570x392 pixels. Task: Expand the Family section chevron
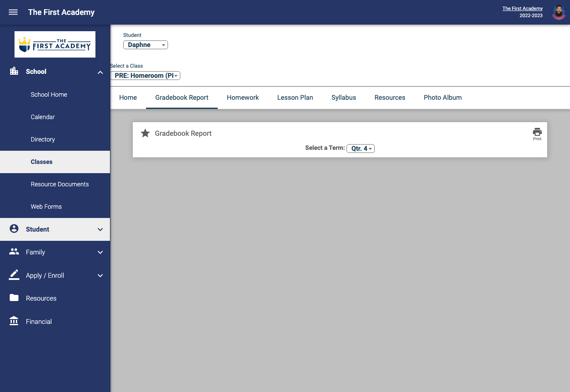point(100,252)
